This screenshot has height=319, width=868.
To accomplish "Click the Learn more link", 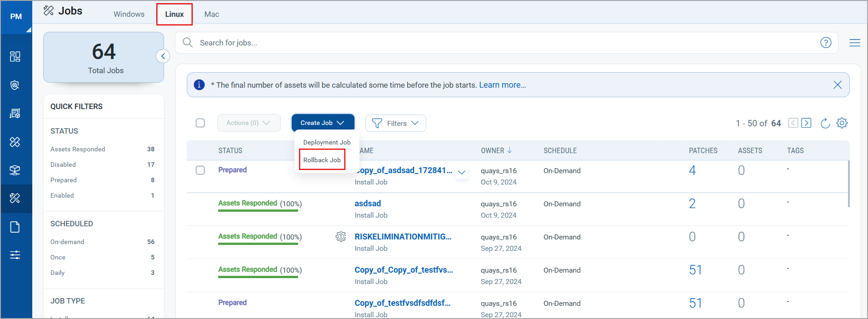I will (x=502, y=85).
